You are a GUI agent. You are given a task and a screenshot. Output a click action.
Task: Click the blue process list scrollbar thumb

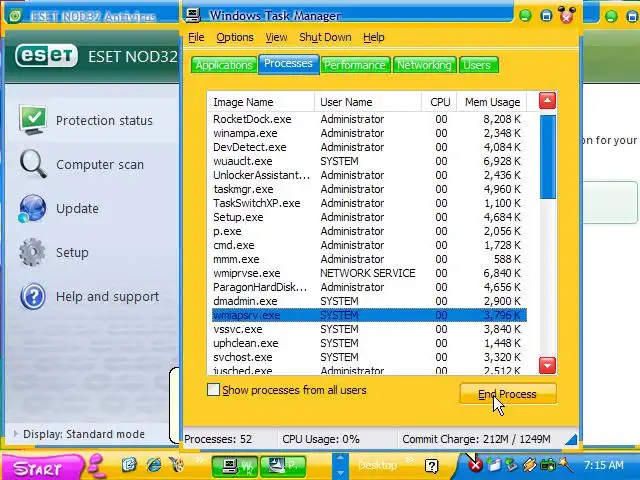547,157
